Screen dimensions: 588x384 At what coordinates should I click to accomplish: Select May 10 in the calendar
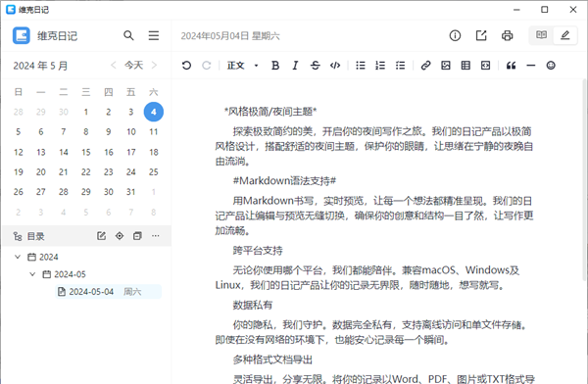pyautogui.click(x=131, y=132)
